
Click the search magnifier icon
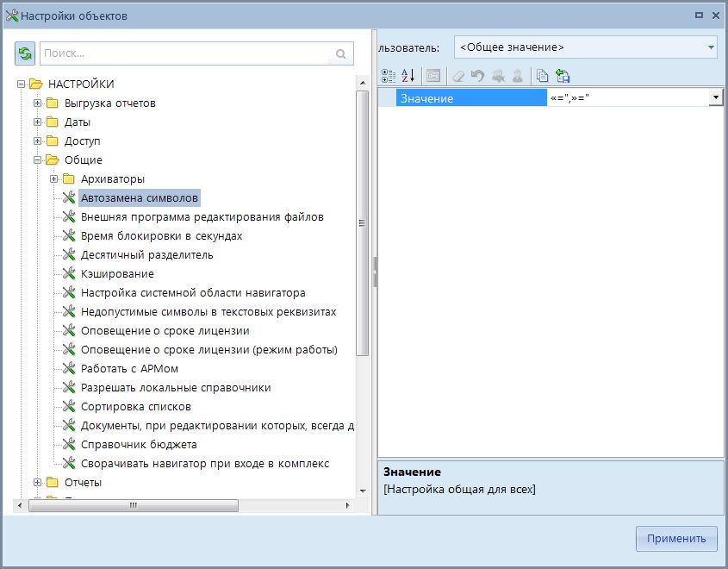(x=342, y=53)
